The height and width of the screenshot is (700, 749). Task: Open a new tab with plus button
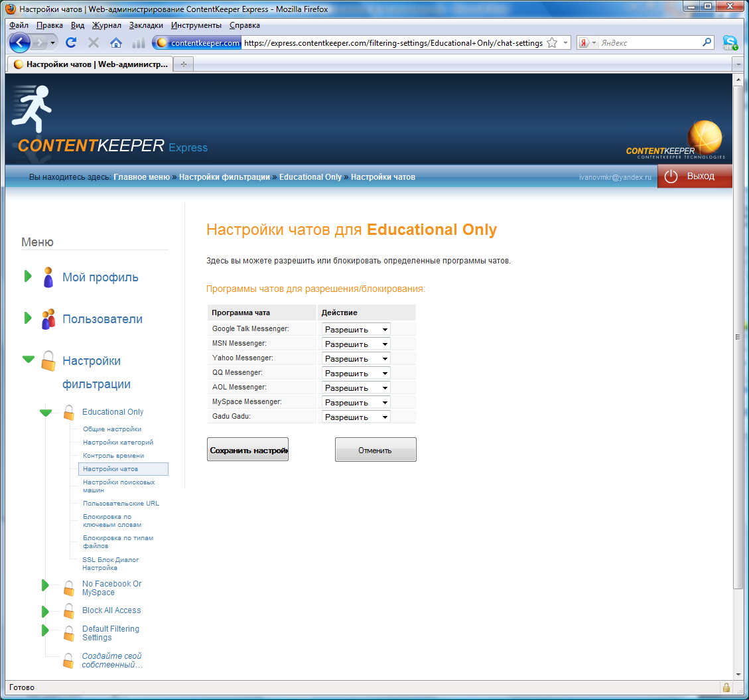(x=183, y=64)
